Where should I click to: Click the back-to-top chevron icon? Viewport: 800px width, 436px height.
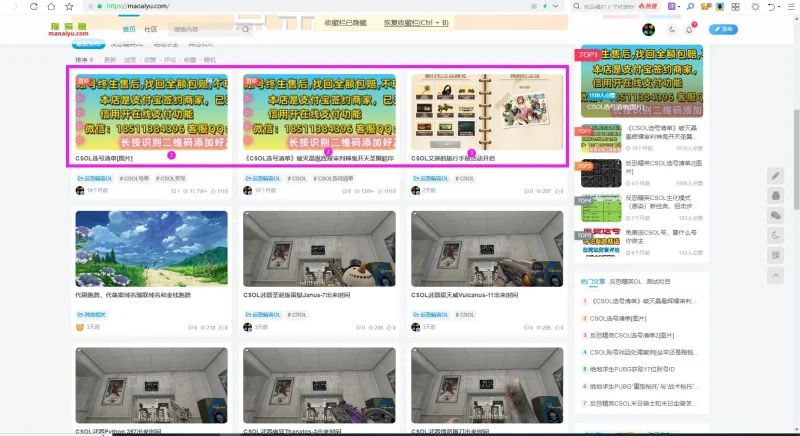(776, 275)
